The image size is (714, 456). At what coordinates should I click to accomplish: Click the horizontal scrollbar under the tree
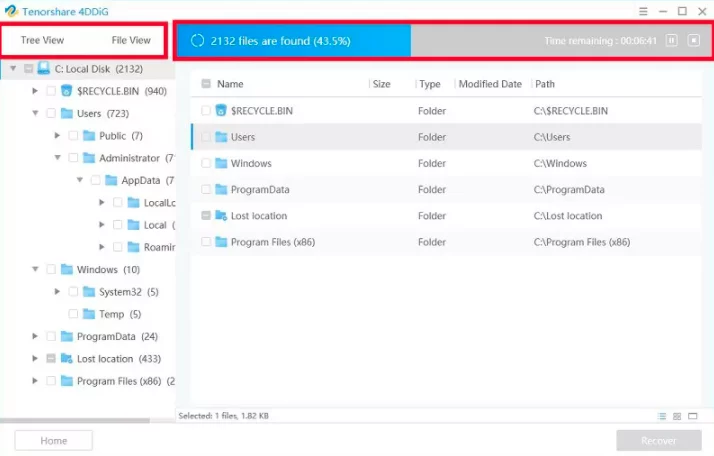(x=75, y=420)
